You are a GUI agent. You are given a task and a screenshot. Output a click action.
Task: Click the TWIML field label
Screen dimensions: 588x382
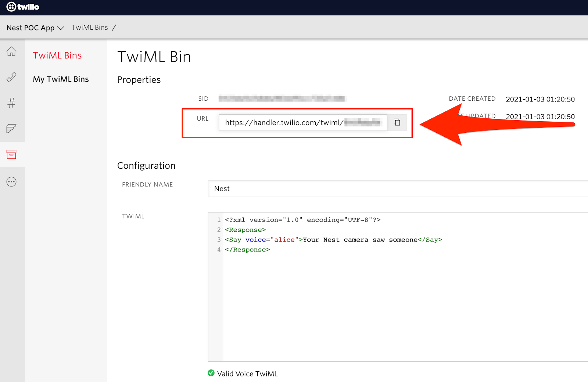coord(133,217)
